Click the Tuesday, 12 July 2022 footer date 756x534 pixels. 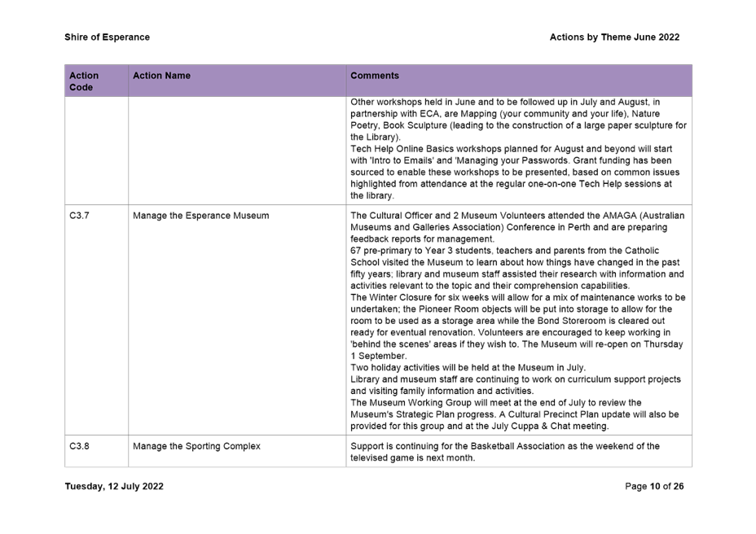(x=112, y=485)
